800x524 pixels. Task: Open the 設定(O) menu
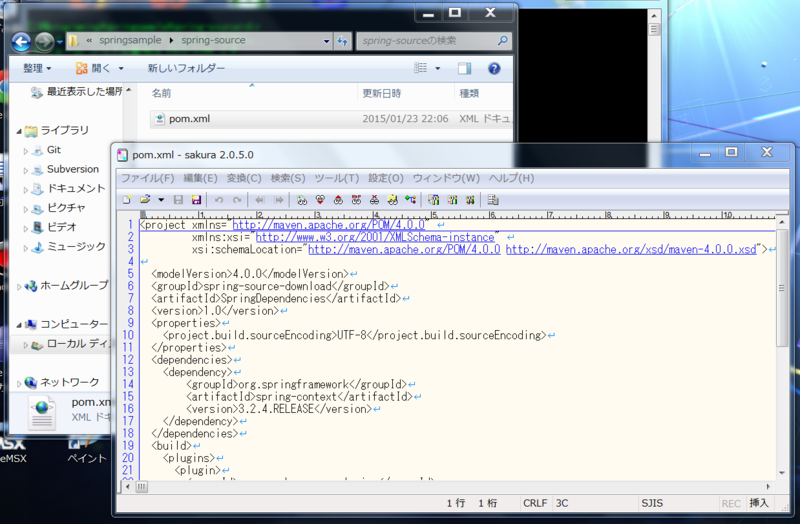(386, 178)
